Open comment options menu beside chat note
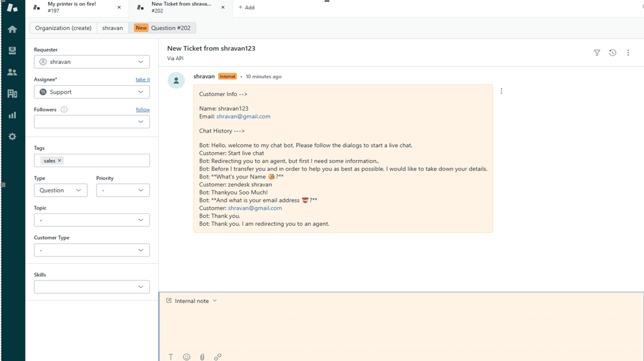Image resolution: width=644 pixels, height=361 pixels. 501,91
